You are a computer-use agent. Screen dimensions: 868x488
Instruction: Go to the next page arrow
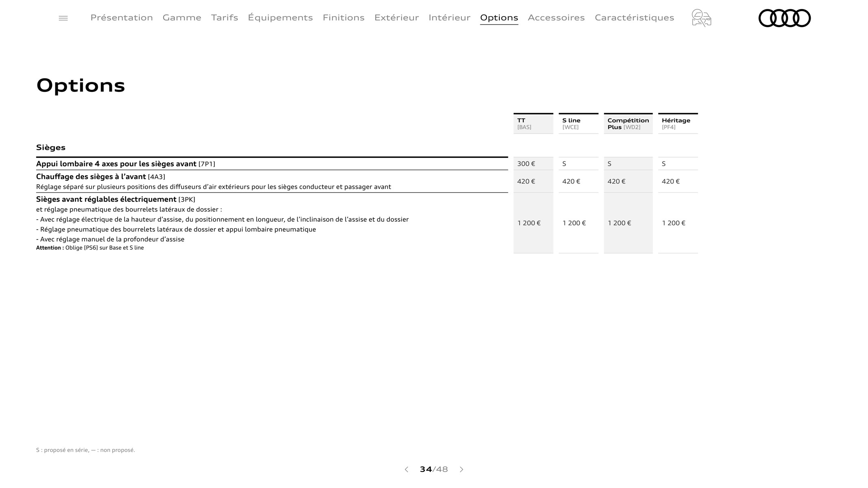coord(461,469)
